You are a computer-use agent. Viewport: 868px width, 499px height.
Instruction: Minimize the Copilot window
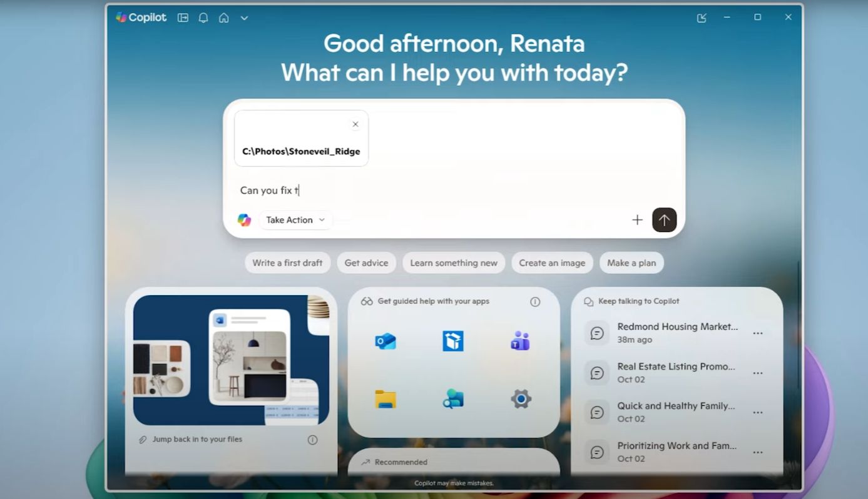tap(727, 18)
